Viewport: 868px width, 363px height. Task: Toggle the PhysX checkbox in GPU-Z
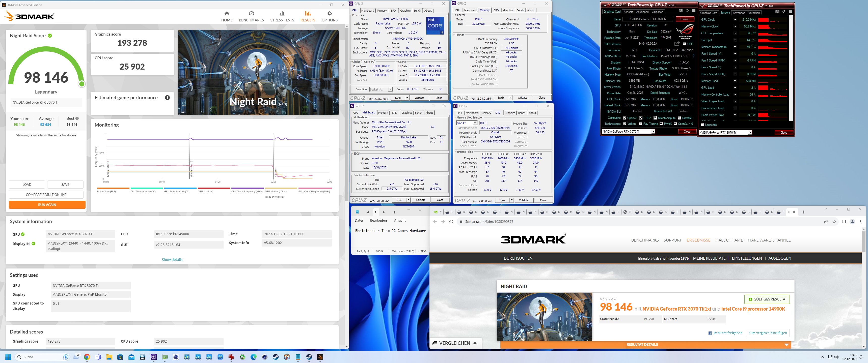pyautogui.click(x=661, y=124)
